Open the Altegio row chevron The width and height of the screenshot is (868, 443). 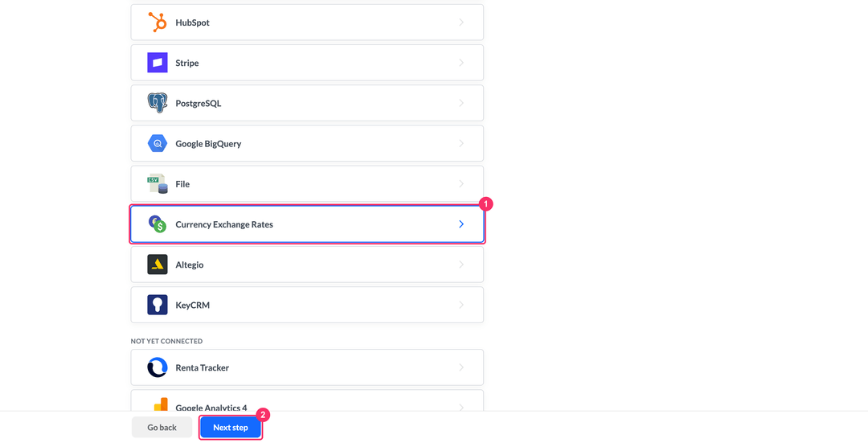(x=461, y=265)
